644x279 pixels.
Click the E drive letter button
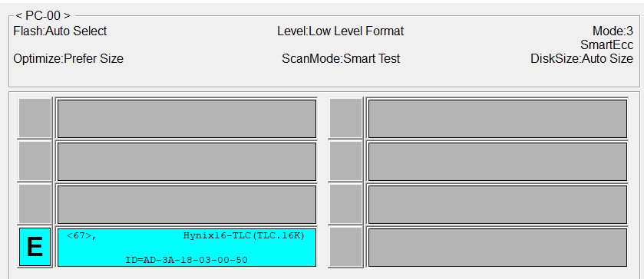[x=35, y=247]
